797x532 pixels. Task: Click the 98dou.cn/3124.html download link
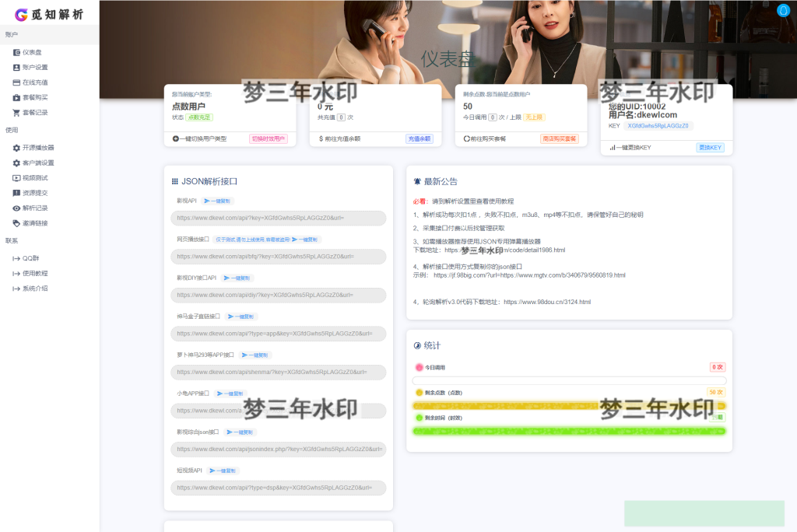(x=547, y=302)
